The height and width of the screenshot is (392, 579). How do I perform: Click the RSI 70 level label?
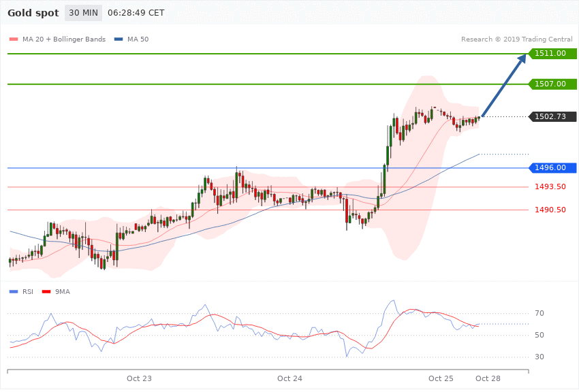coord(539,314)
